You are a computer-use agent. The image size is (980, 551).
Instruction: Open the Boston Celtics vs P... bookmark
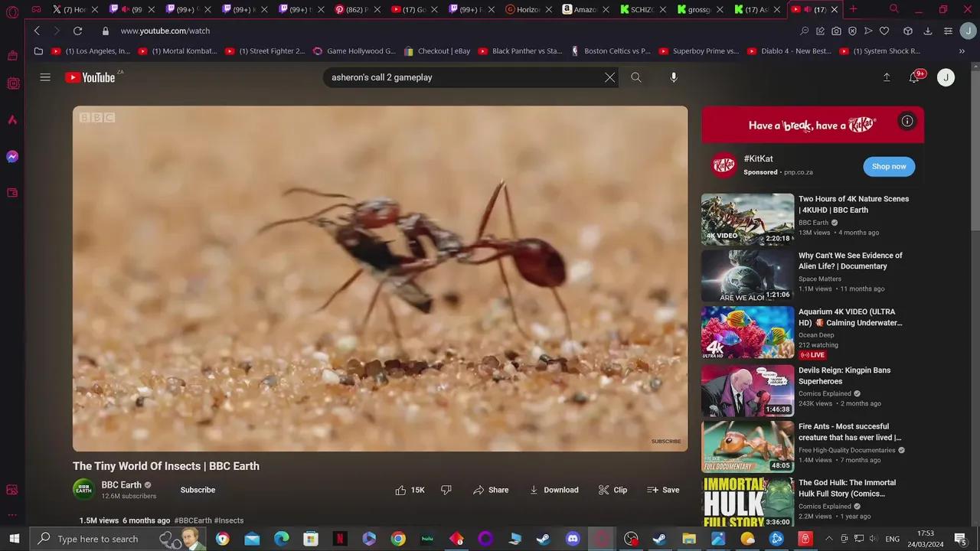611,51
